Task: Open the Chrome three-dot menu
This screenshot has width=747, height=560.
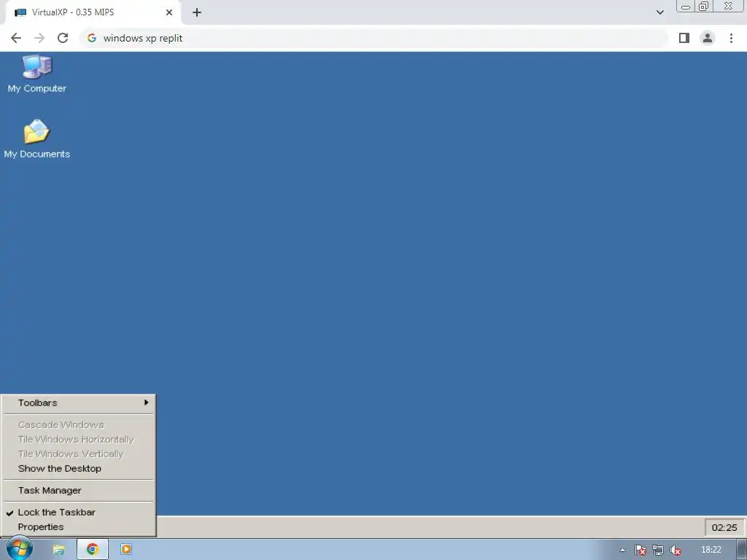Action: pos(731,38)
